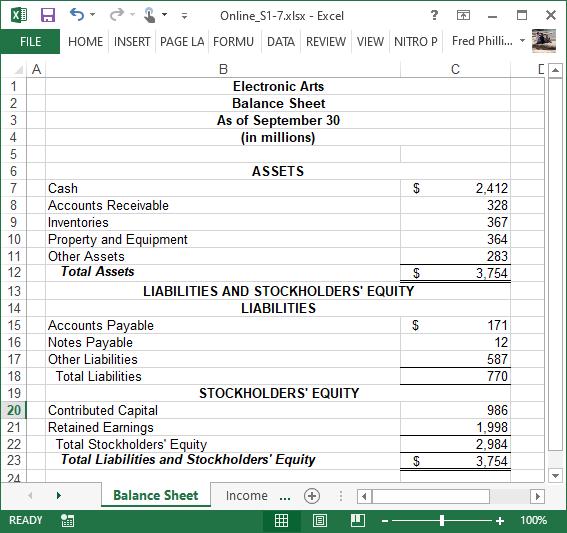Open the FORMULAS ribbon tab
The height and width of the screenshot is (533, 567).
click(234, 42)
